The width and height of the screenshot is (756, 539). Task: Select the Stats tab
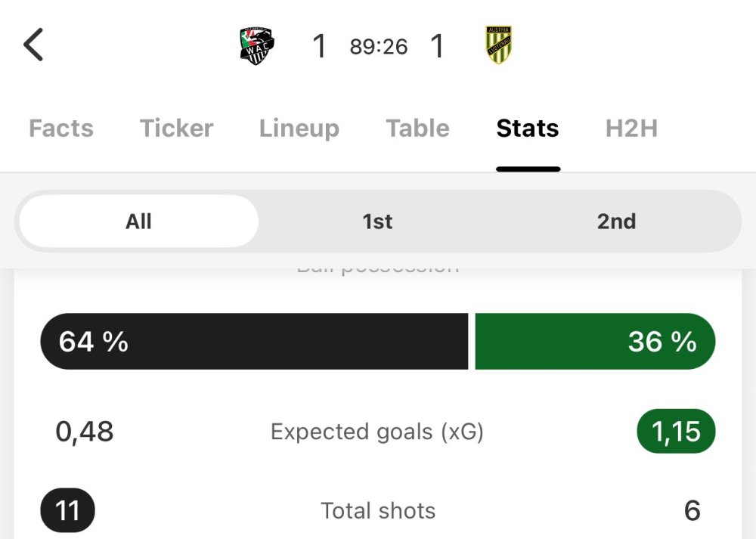point(528,129)
